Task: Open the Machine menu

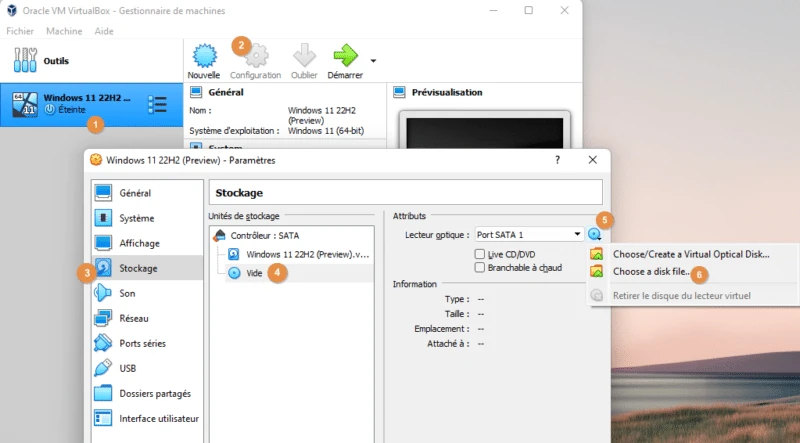Action: coord(63,31)
